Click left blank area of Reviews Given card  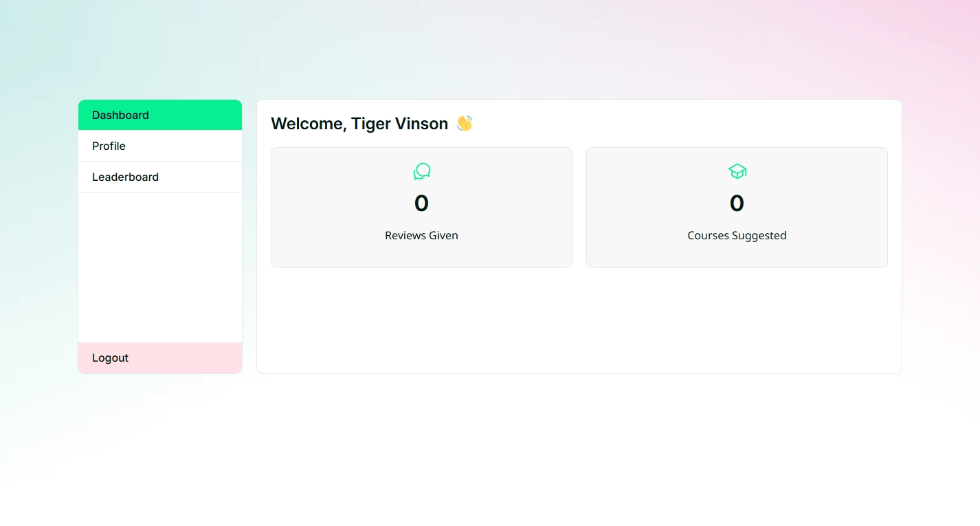pos(323,208)
